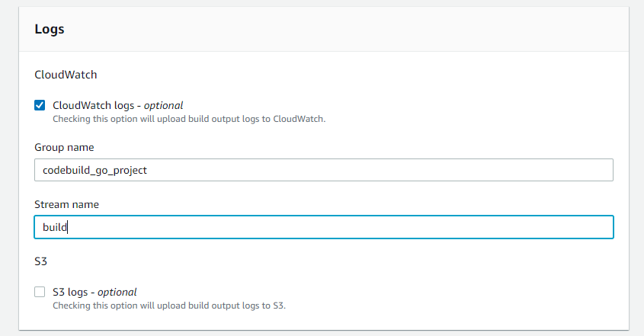This screenshot has height=336, width=644.
Task: Click the "build" text in Stream name
Action: click(55, 227)
